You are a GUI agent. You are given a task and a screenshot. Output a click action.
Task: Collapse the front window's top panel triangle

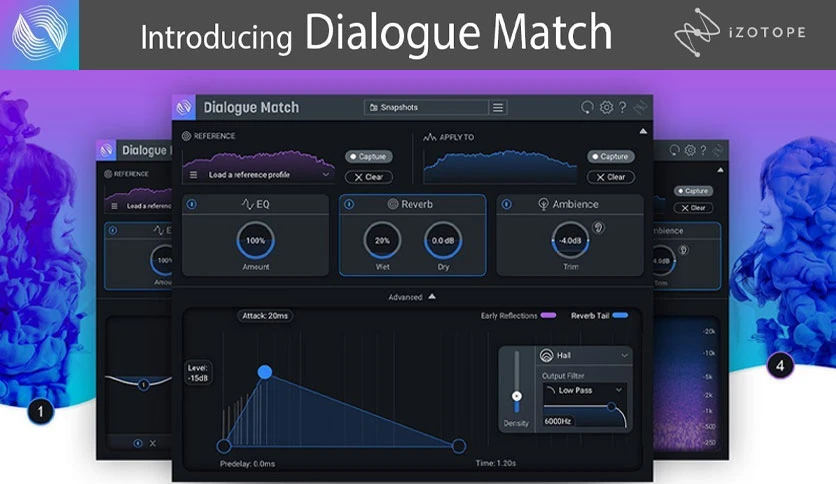click(x=643, y=131)
